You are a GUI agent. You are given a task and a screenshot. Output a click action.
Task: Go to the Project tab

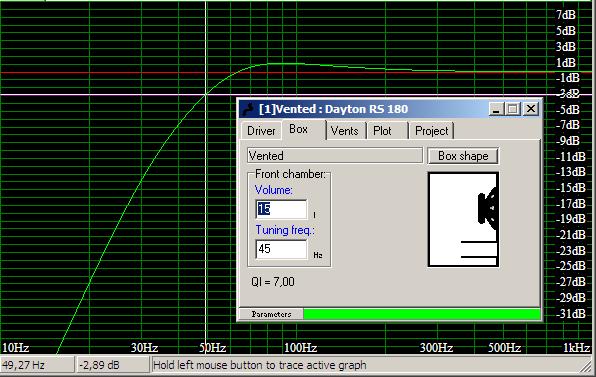(431, 131)
